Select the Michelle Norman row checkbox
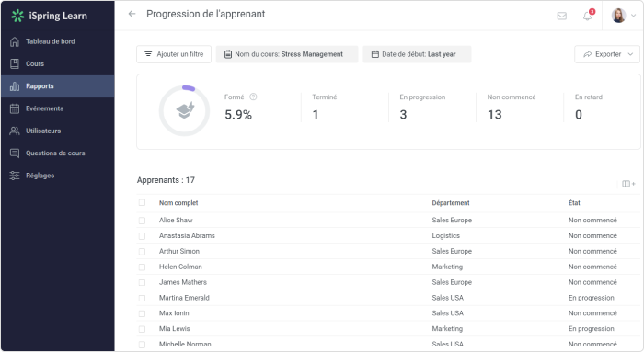Screen dimensions: 644x352 click(x=142, y=345)
